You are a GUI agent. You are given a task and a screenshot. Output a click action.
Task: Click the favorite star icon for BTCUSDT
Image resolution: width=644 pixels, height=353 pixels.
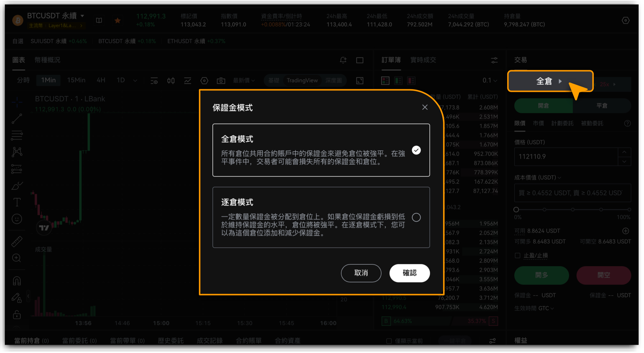[117, 20]
